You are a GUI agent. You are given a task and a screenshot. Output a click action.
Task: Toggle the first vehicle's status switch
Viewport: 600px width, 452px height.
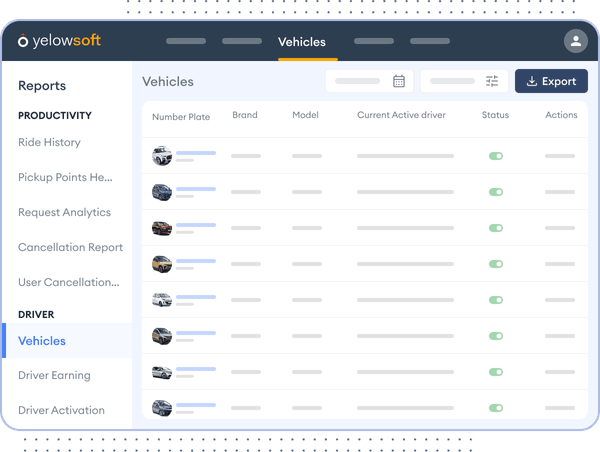pyautogui.click(x=495, y=156)
